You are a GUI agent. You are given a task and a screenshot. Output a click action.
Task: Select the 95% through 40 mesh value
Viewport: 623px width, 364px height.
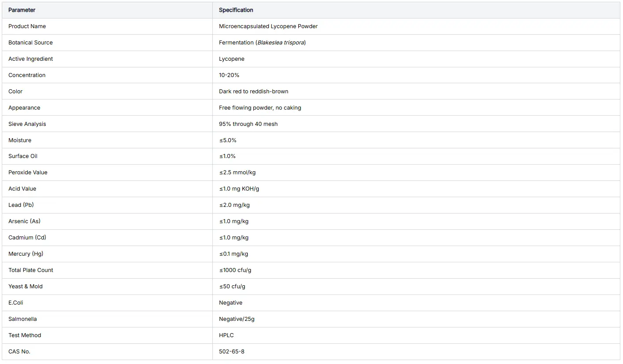coord(248,124)
